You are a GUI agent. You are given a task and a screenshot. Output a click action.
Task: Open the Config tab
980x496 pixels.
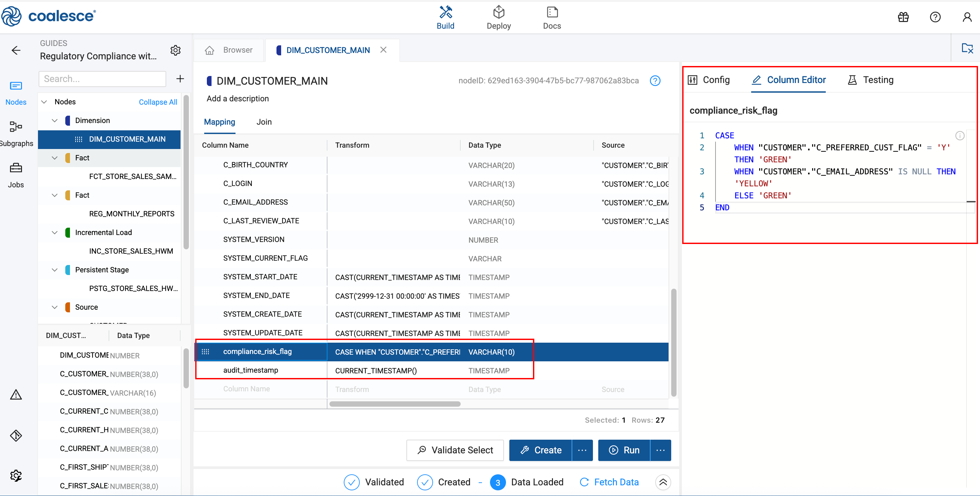(709, 80)
